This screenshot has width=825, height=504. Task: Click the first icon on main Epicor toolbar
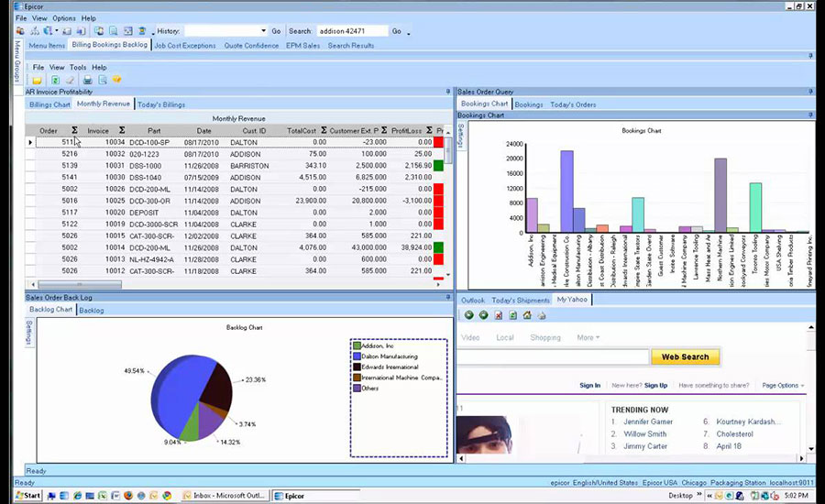coord(20,31)
